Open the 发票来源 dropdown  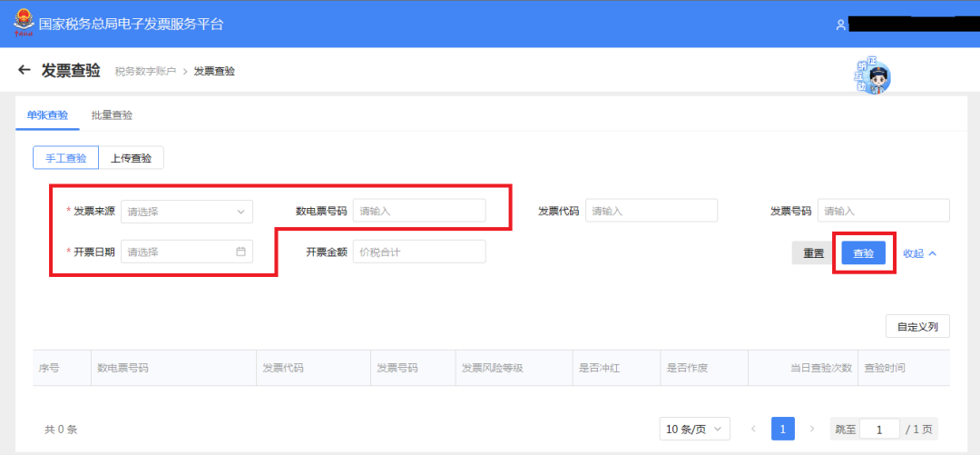click(x=187, y=212)
